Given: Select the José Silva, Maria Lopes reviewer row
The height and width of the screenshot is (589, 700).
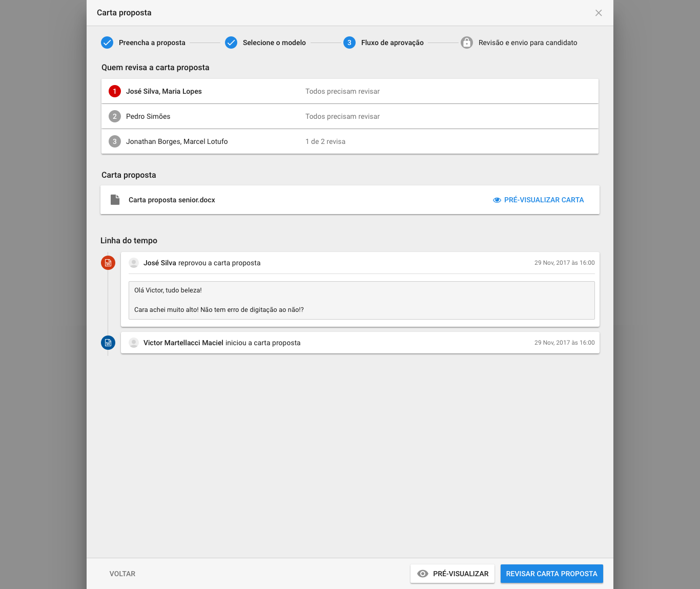Looking at the screenshot, I should click(349, 91).
